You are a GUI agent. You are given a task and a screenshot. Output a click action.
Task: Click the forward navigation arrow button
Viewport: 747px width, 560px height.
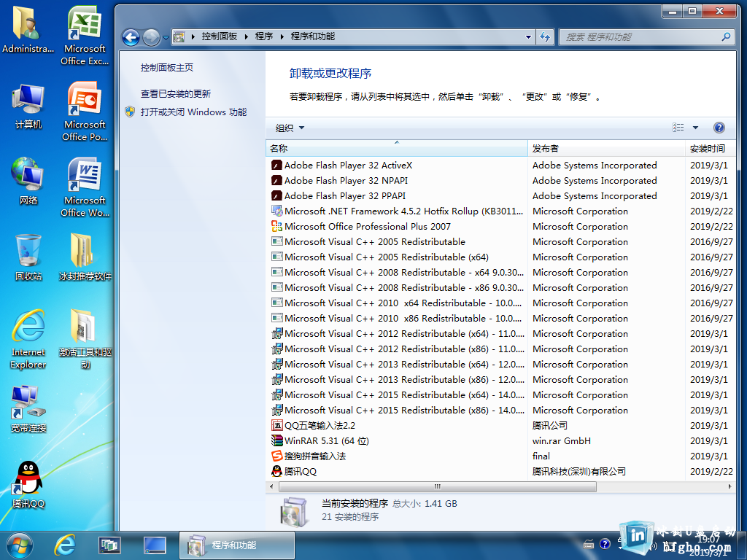click(151, 37)
